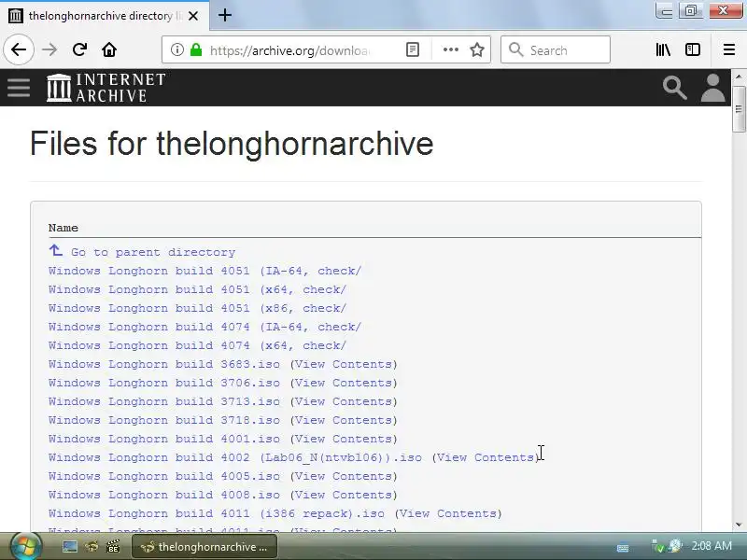The image size is (747, 560).
Task: View Contents of build 4005.iso
Action: [x=344, y=476]
